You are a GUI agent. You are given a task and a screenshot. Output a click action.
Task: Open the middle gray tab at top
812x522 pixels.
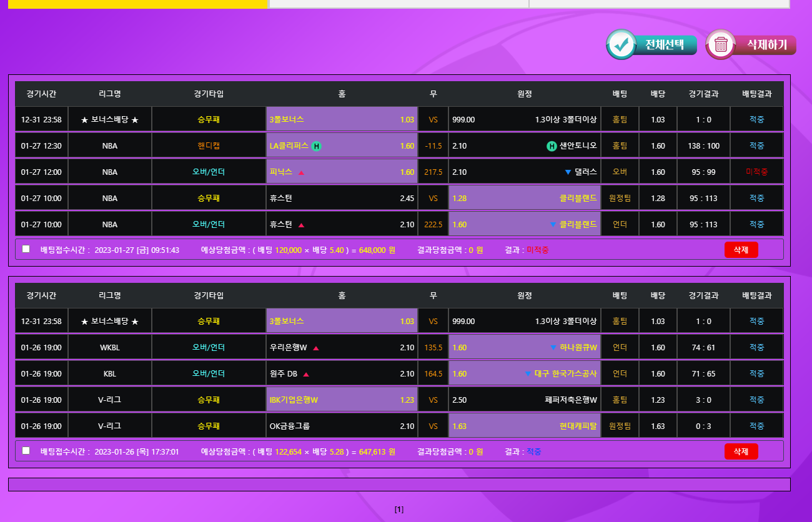click(399, 4)
